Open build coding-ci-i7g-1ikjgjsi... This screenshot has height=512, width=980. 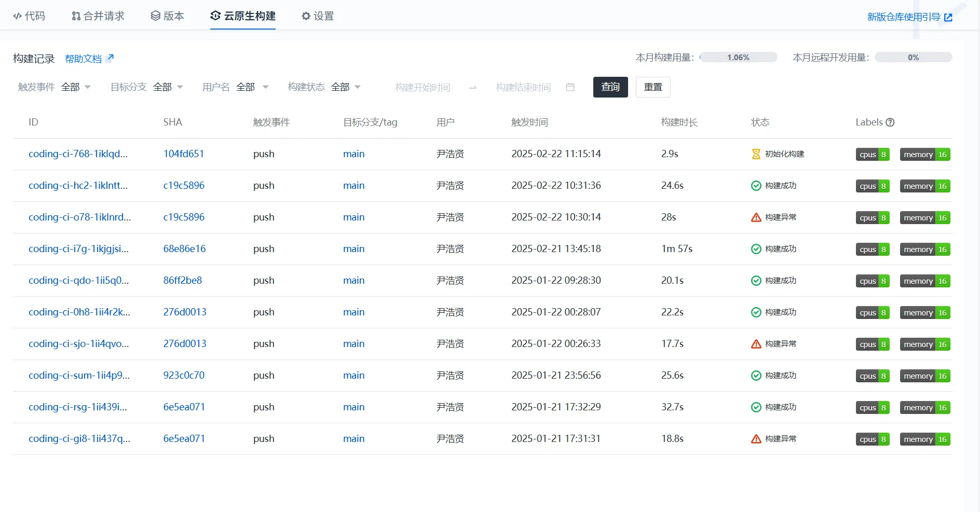click(78, 249)
